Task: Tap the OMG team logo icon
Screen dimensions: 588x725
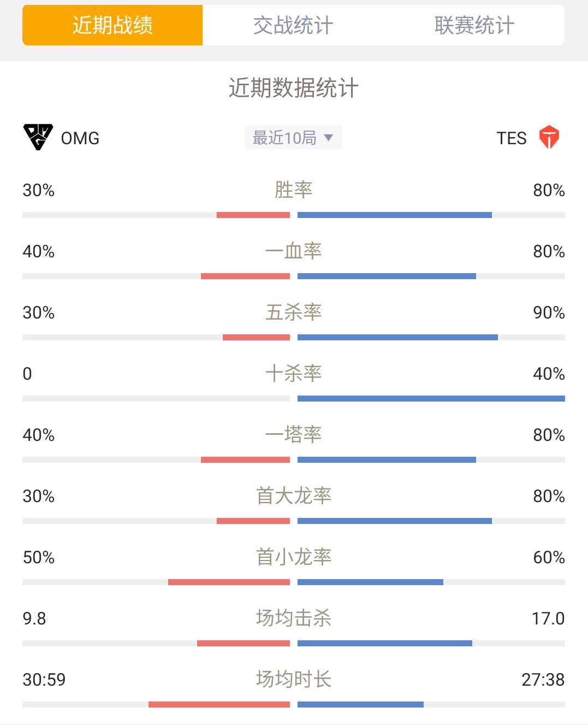Action: (38, 138)
